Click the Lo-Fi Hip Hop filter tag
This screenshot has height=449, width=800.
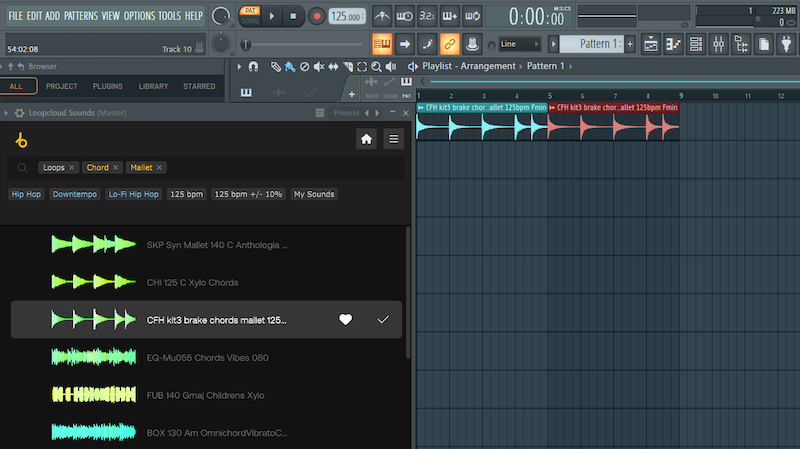(134, 194)
